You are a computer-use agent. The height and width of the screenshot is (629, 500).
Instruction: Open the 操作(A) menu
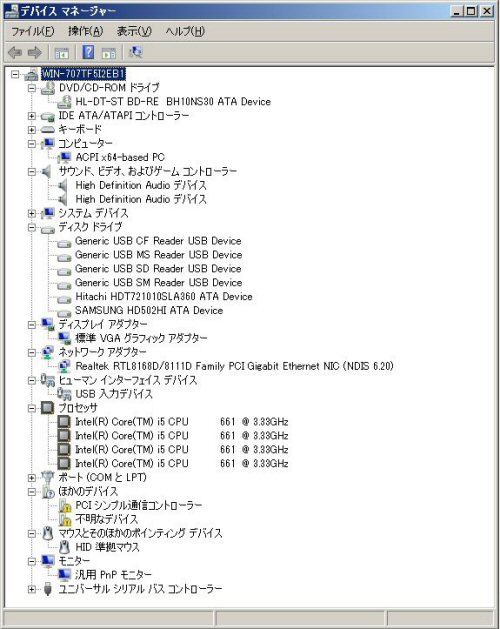point(85,31)
